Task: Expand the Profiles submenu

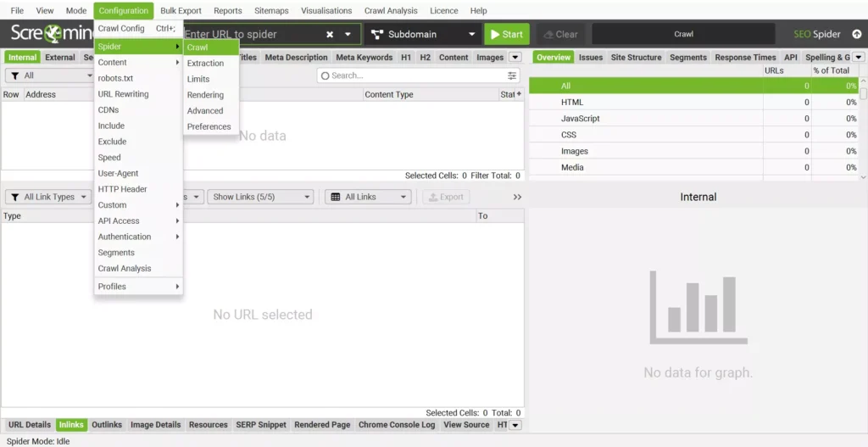Action: (x=138, y=287)
